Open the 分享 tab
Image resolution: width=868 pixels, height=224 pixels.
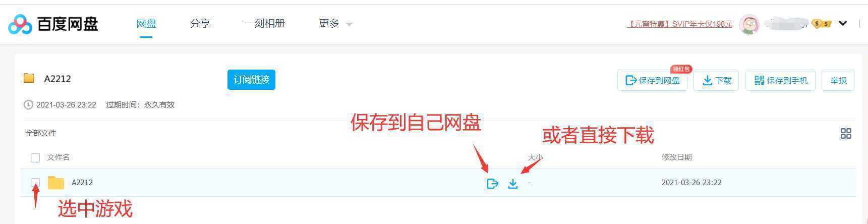pyautogui.click(x=200, y=24)
